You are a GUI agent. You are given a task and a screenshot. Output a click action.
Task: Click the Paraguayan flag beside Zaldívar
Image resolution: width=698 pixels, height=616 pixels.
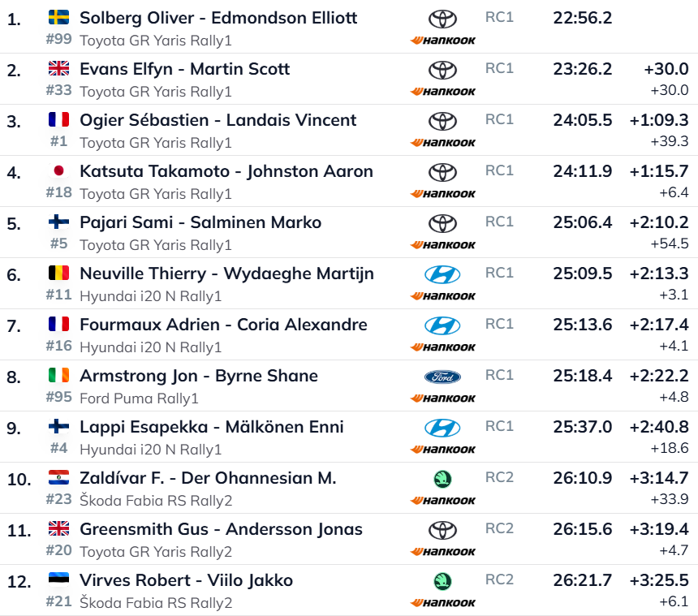click(x=58, y=477)
